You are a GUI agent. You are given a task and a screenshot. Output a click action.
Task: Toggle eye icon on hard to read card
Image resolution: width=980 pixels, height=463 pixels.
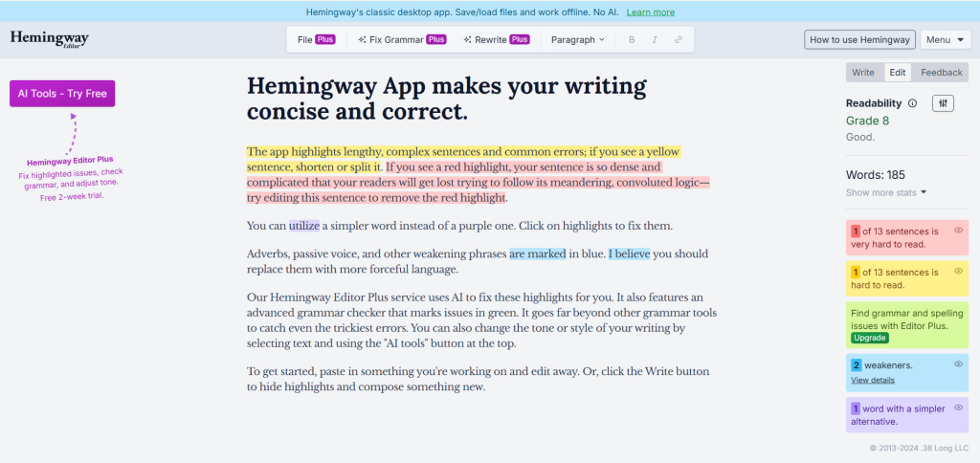click(x=958, y=271)
